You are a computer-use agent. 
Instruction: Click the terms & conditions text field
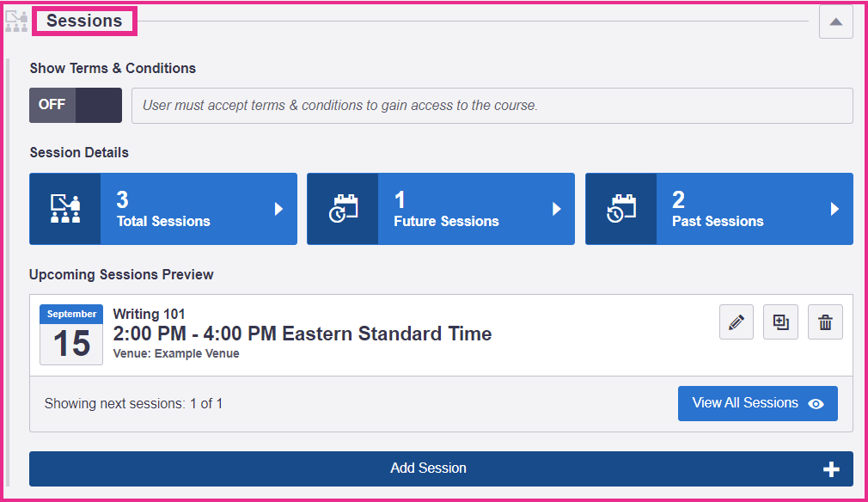492,106
